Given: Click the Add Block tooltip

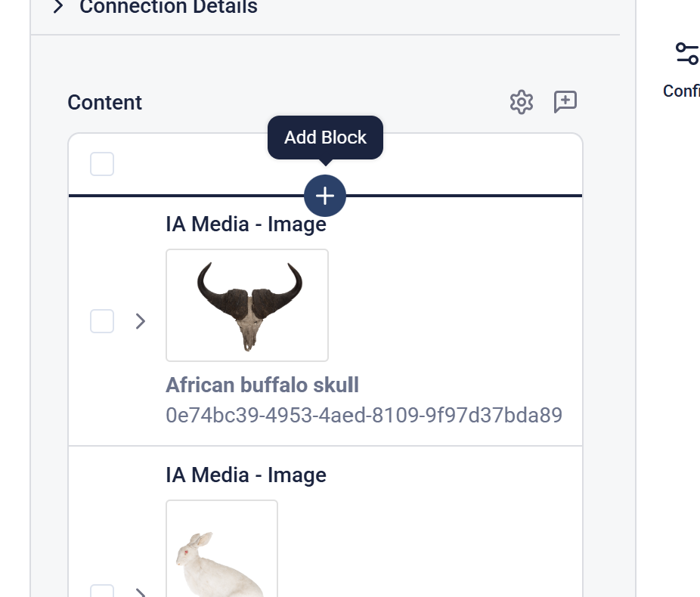Looking at the screenshot, I should [x=325, y=138].
